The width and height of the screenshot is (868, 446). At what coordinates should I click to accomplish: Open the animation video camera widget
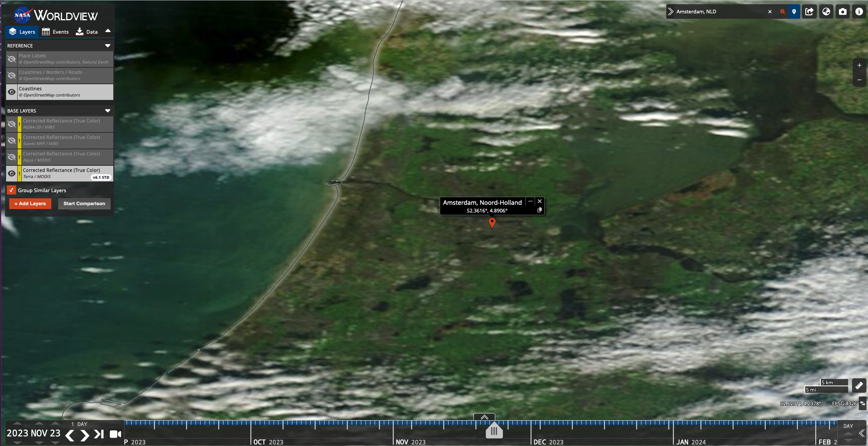coord(116,434)
